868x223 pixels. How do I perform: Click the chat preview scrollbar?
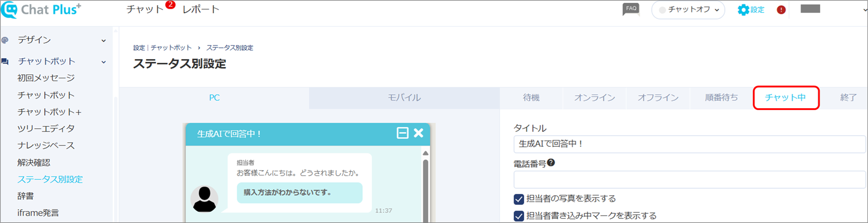[x=425, y=190]
